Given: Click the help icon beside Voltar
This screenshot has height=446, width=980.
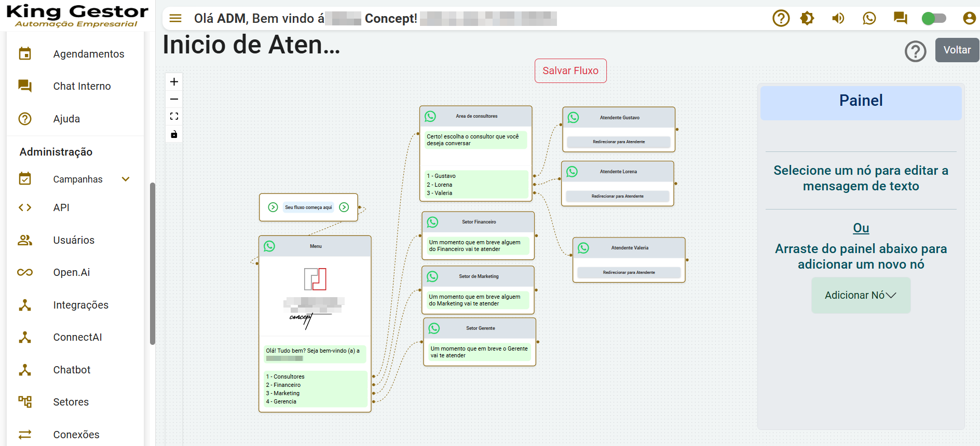Looking at the screenshot, I should tap(915, 51).
